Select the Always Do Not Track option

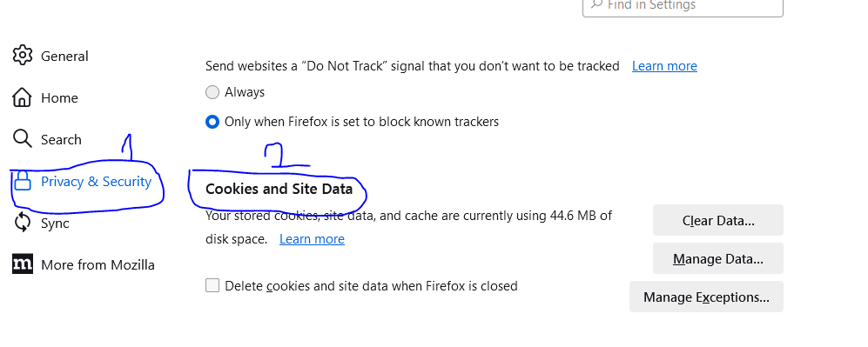tap(212, 92)
